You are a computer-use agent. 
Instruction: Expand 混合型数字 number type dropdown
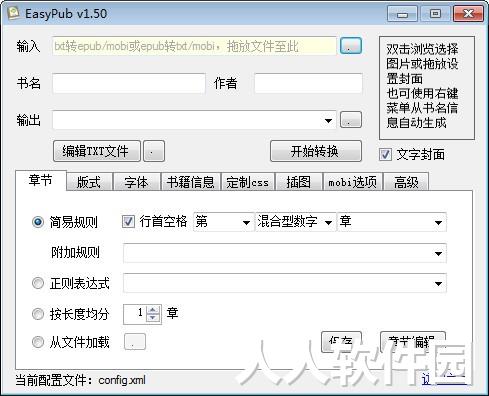click(328, 222)
